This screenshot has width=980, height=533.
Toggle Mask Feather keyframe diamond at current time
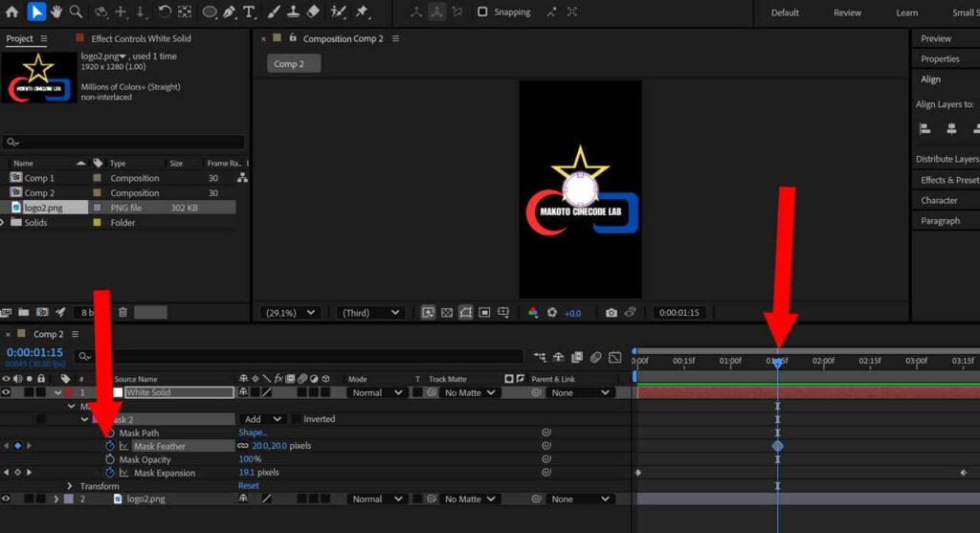(17, 446)
